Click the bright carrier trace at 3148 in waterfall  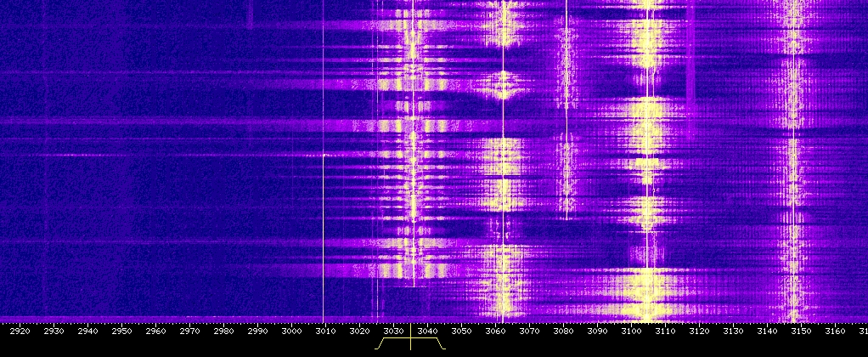click(794, 161)
